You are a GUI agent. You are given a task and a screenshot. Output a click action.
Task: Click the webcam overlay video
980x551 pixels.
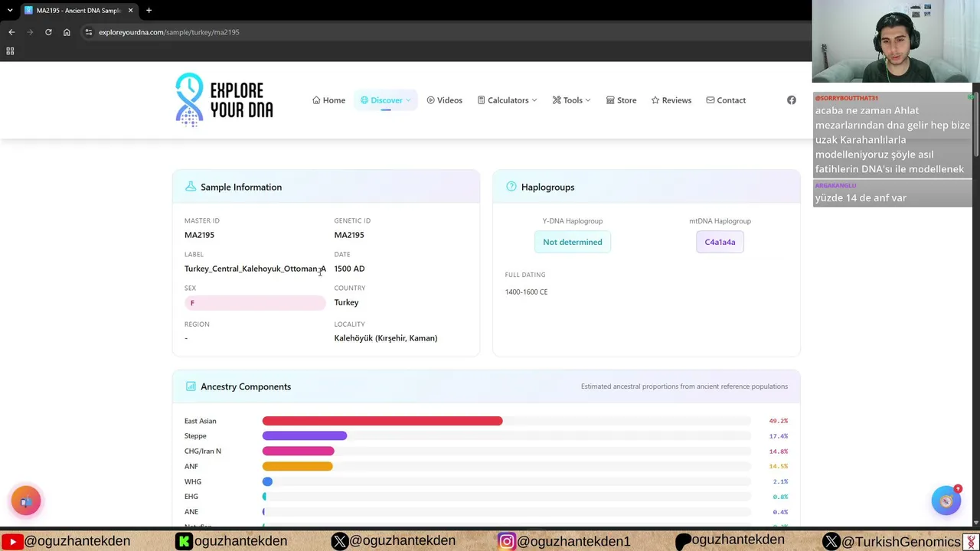896,41
